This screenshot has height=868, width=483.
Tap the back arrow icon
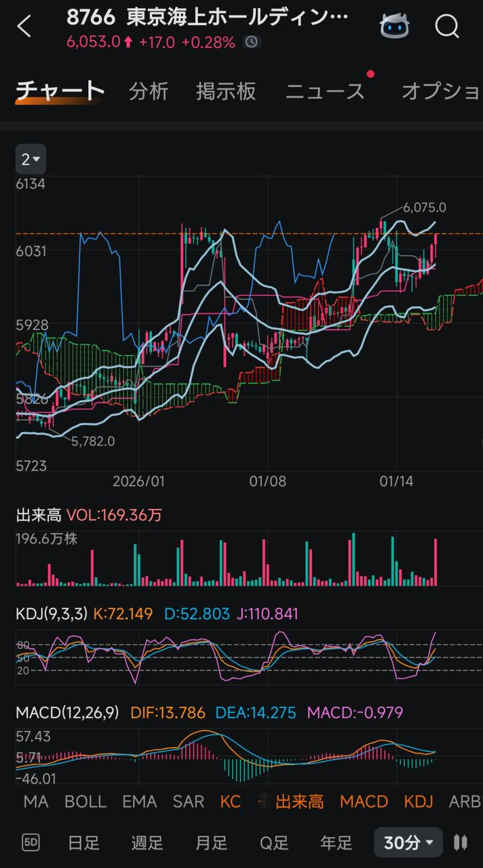pyautogui.click(x=24, y=27)
